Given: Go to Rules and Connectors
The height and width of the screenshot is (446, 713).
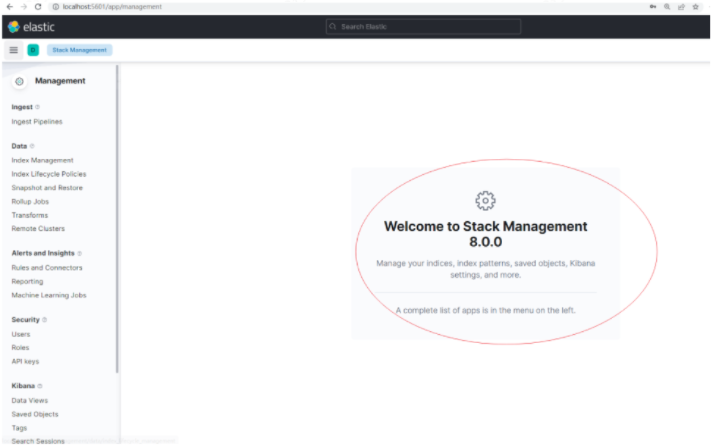Looking at the screenshot, I should coord(47,268).
